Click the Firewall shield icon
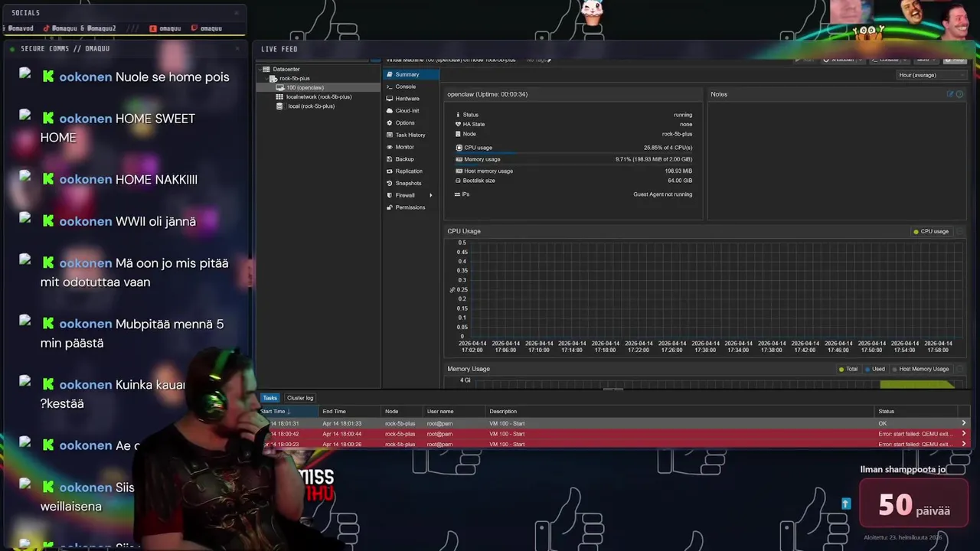The width and height of the screenshot is (980, 551). point(390,195)
